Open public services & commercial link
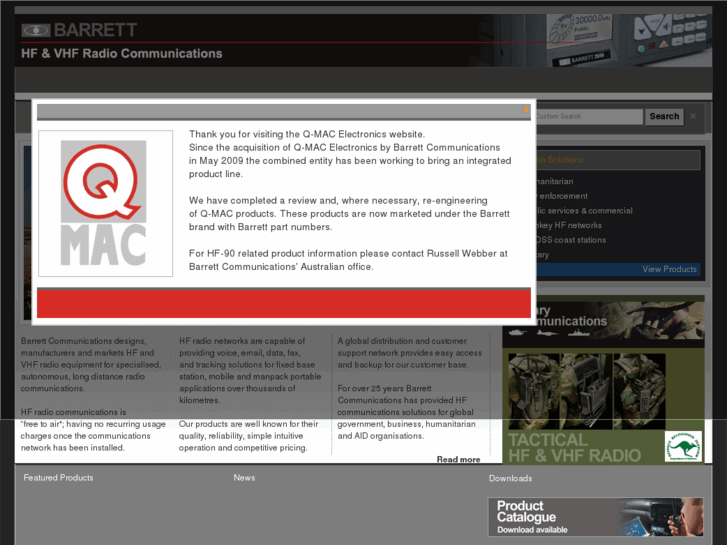The height and width of the screenshot is (545, 727). 584,211
